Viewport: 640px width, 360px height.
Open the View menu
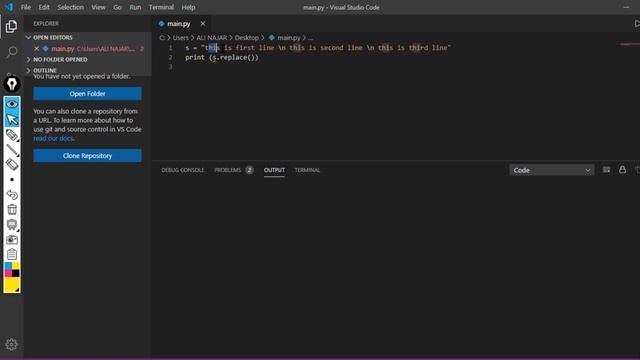click(x=98, y=7)
